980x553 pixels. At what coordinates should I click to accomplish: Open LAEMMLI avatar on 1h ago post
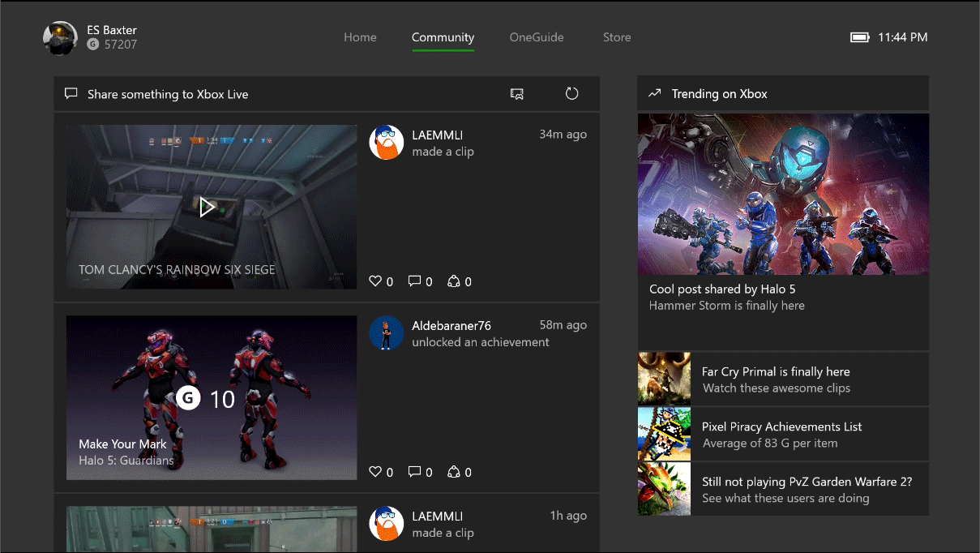pos(387,524)
